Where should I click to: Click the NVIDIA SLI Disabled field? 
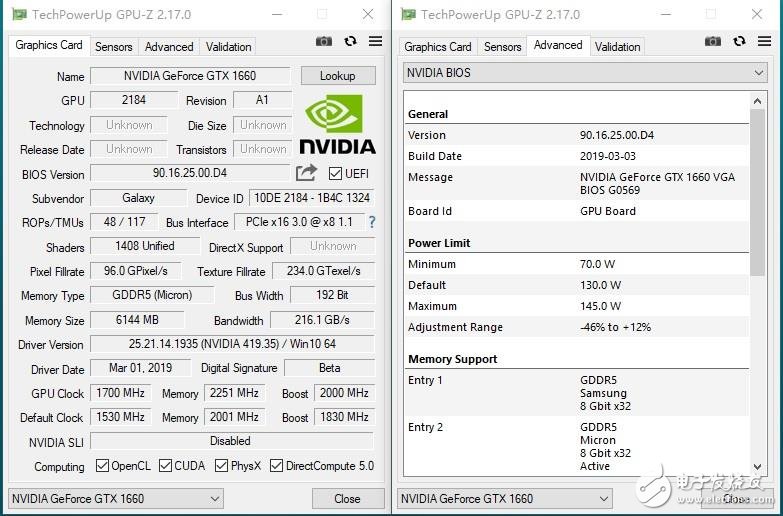(232, 441)
